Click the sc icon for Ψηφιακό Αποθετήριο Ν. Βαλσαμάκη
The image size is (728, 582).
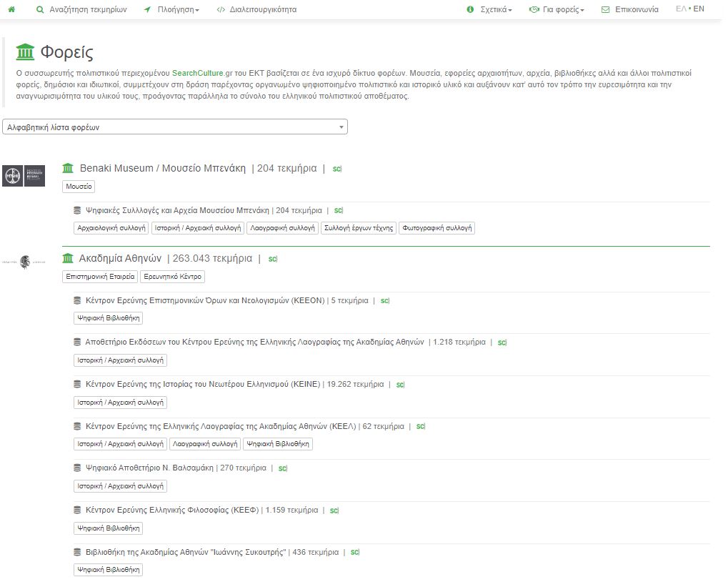tap(282, 468)
